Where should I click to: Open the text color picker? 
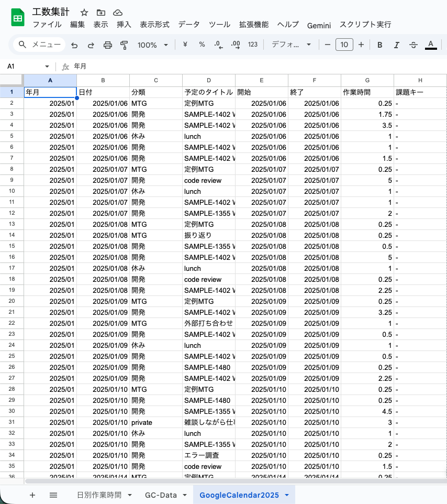(x=430, y=45)
